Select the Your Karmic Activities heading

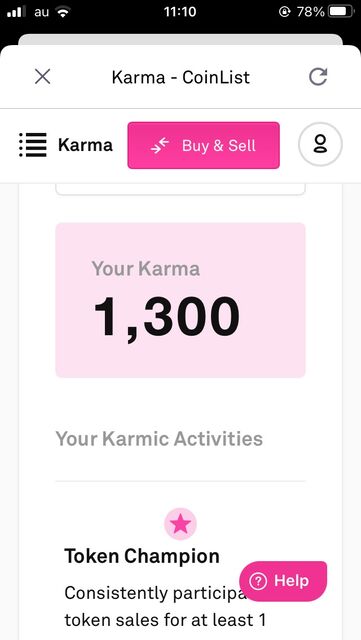point(159,439)
